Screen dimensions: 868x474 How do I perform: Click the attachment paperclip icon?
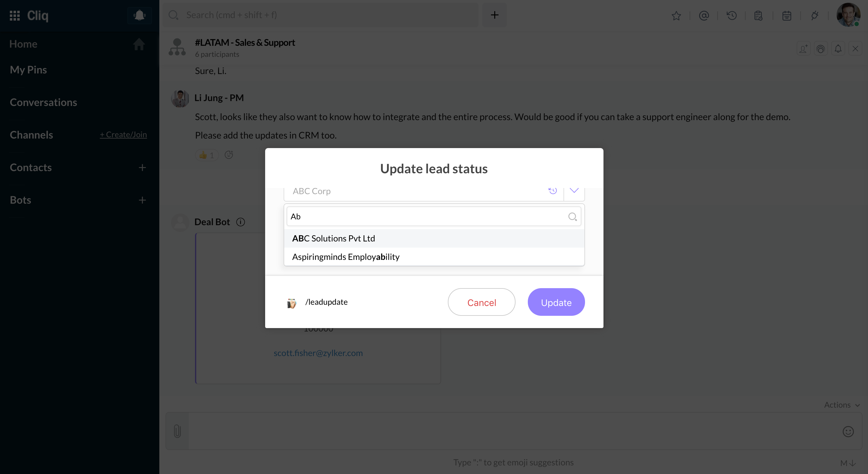point(177,431)
